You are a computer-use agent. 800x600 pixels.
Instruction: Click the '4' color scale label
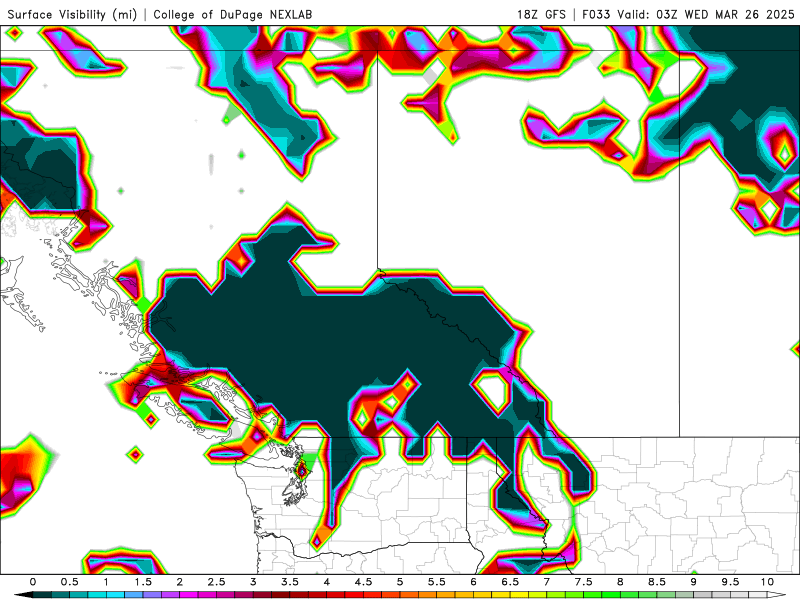(327, 582)
